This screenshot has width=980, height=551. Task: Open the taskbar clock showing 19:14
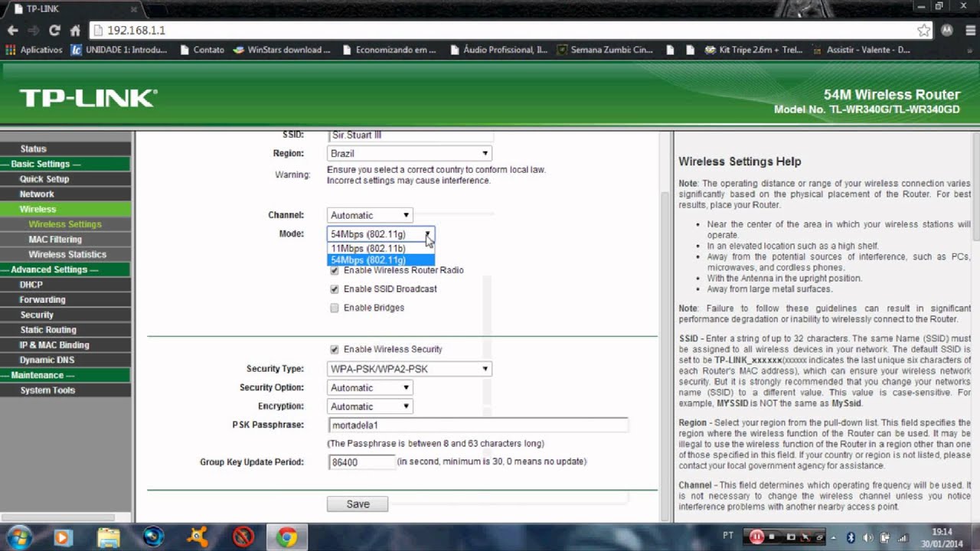click(942, 537)
